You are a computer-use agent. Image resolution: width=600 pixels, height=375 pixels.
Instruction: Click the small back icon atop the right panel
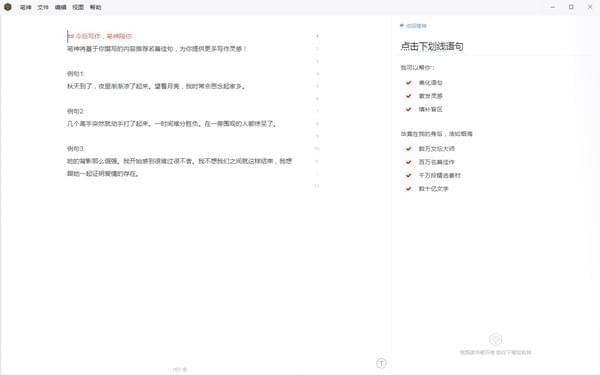pos(402,26)
